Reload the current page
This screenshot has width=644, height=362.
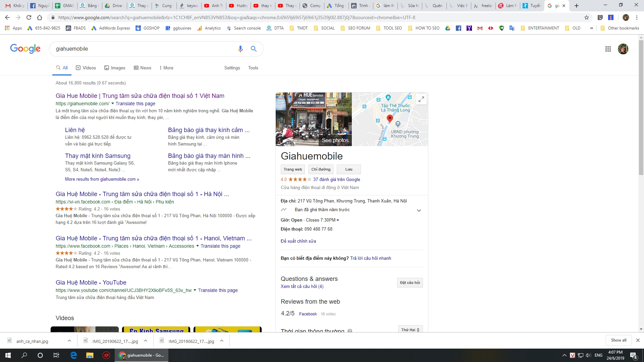29,17
